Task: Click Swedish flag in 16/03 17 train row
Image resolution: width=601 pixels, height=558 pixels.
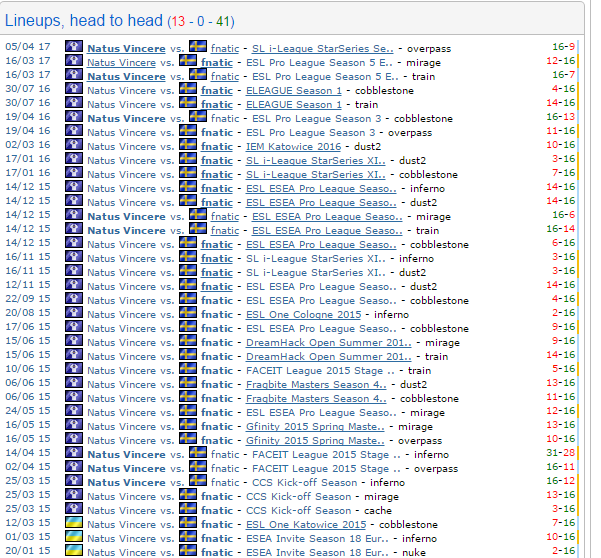Action: [x=198, y=74]
